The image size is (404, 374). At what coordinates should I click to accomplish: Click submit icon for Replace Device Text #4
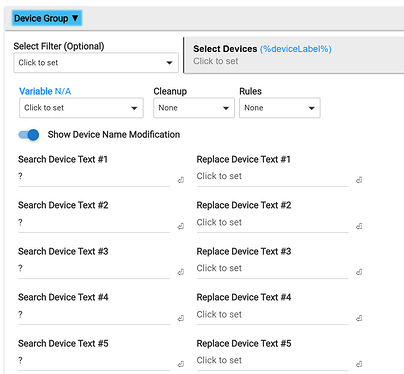click(x=359, y=318)
